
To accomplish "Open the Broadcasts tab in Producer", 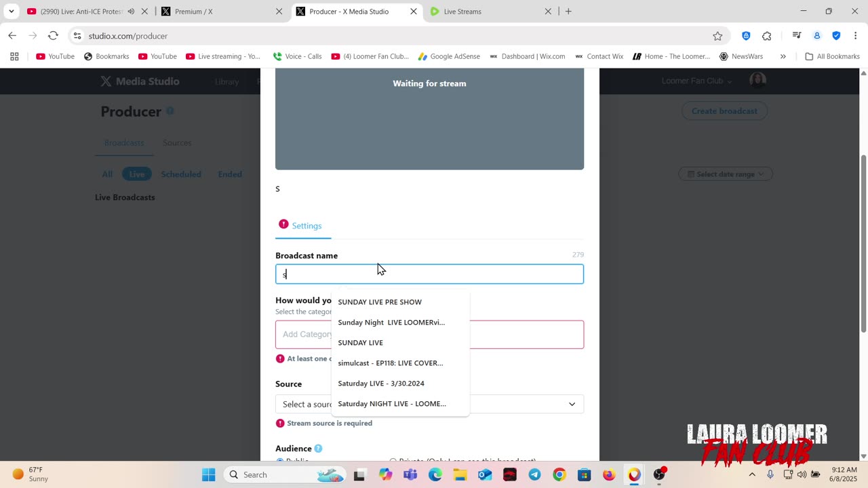I will (124, 143).
